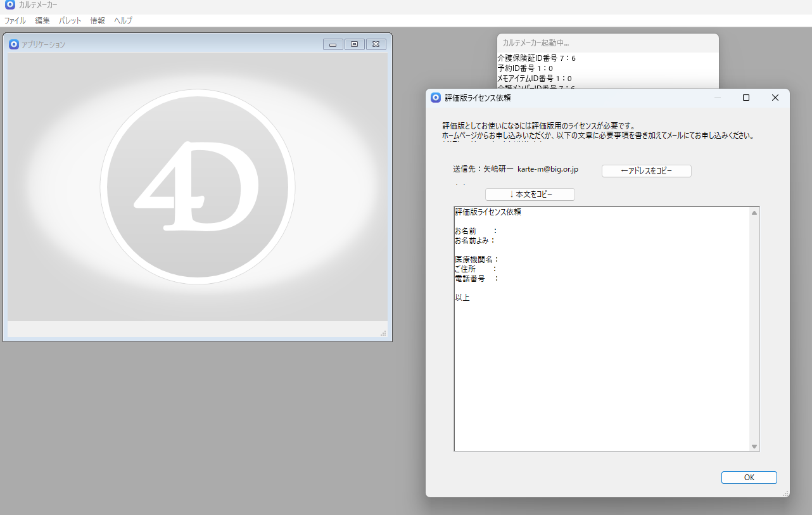
Task: Open the 編集 menu
Action: (x=42, y=20)
